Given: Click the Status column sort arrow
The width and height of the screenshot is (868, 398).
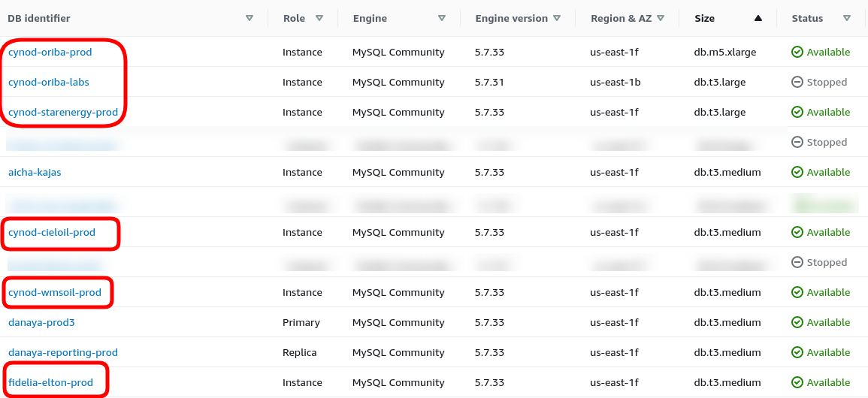Looking at the screenshot, I should [x=847, y=19].
